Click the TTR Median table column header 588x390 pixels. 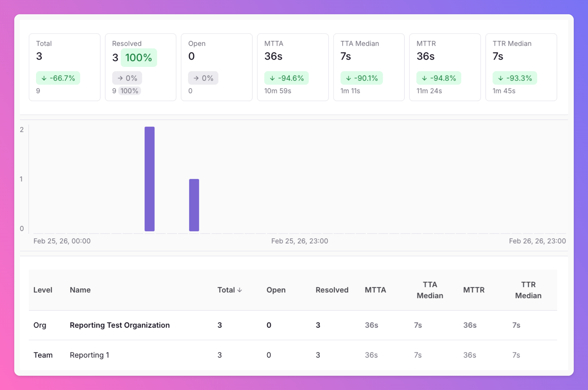pos(528,290)
